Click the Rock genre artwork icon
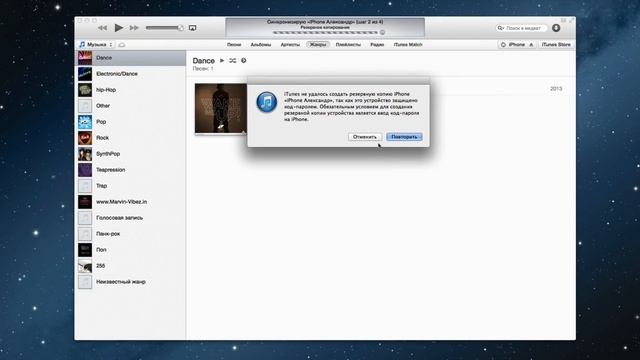640x360 pixels. 85,138
